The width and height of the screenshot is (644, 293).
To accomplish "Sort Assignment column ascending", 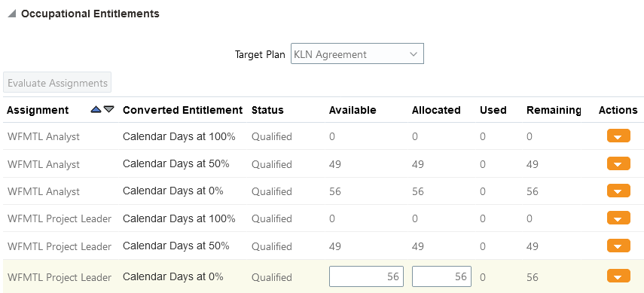I will pyautogui.click(x=96, y=109).
